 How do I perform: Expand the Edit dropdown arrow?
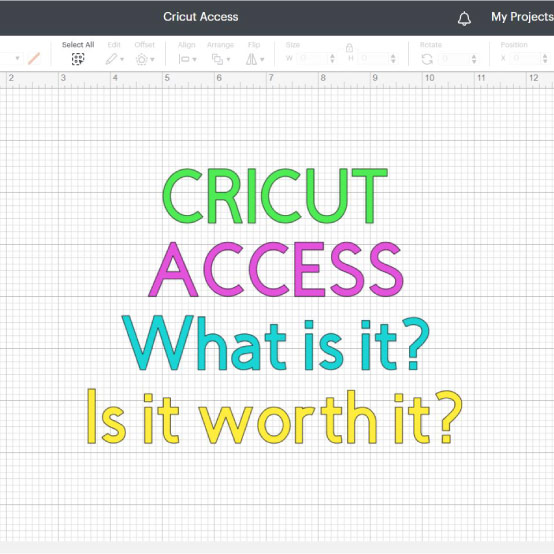pos(122,59)
